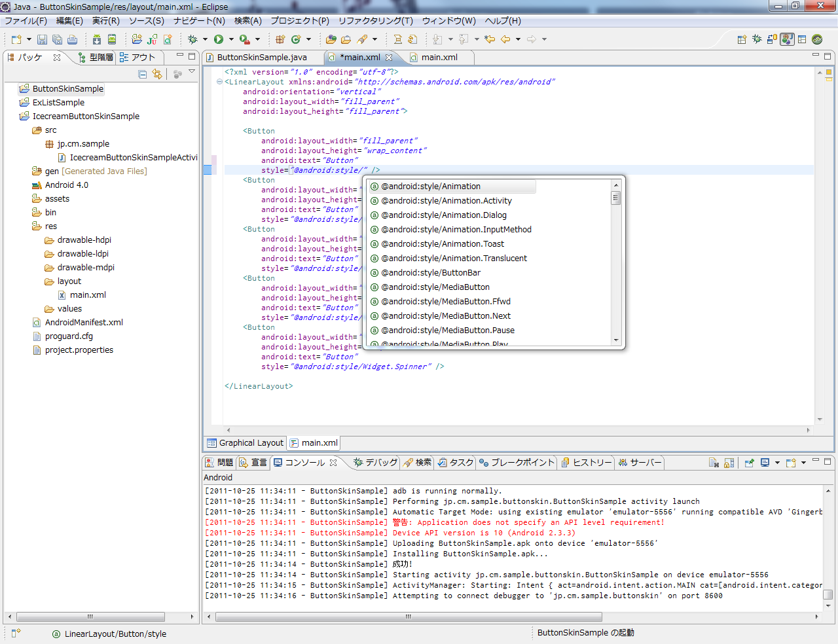Click Collapse All in Package Explorer
Screen dimensions: 838x644
pos(143,74)
